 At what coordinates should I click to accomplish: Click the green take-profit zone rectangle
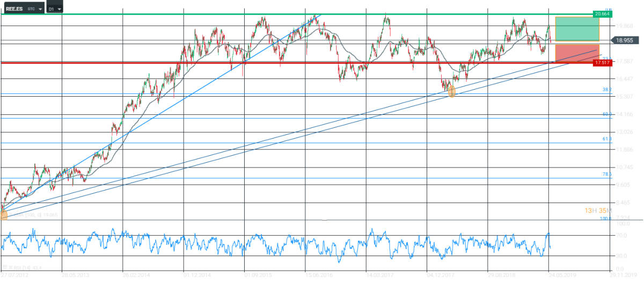577,28
